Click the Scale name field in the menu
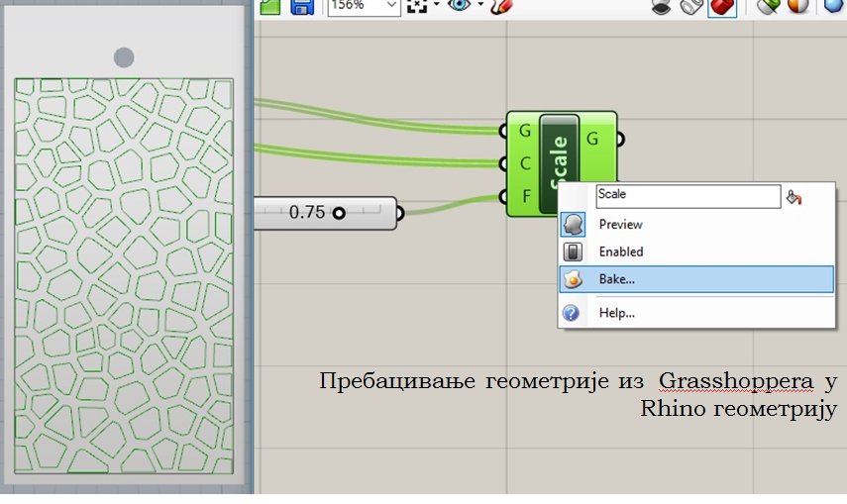847x504 pixels. [x=688, y=196]
